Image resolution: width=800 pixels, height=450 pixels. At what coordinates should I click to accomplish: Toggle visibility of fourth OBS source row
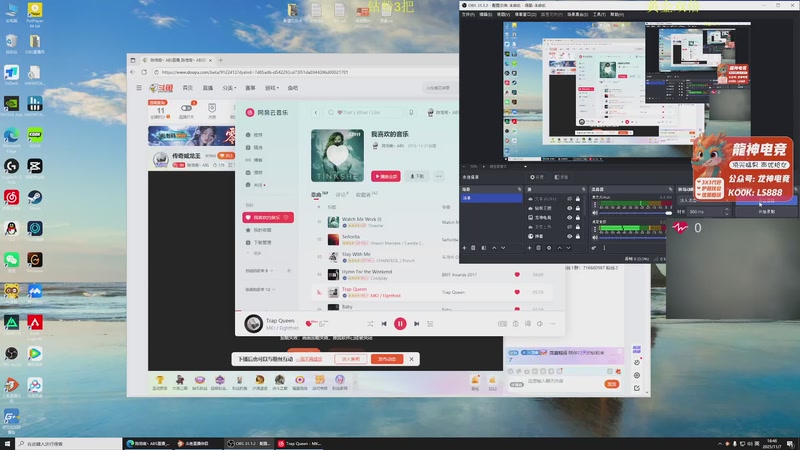coord(569,227)
